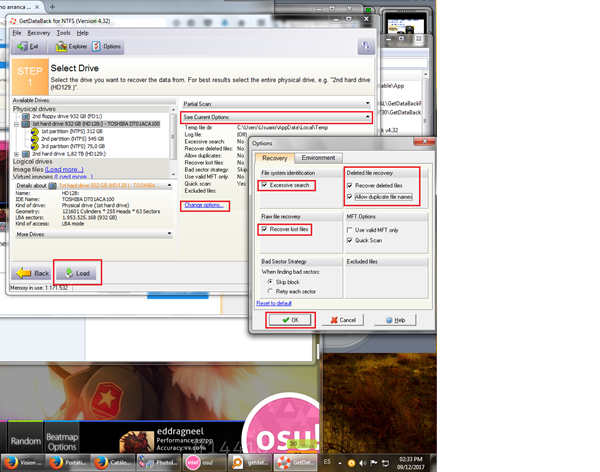Open the Tools menu

pos(64,33)
